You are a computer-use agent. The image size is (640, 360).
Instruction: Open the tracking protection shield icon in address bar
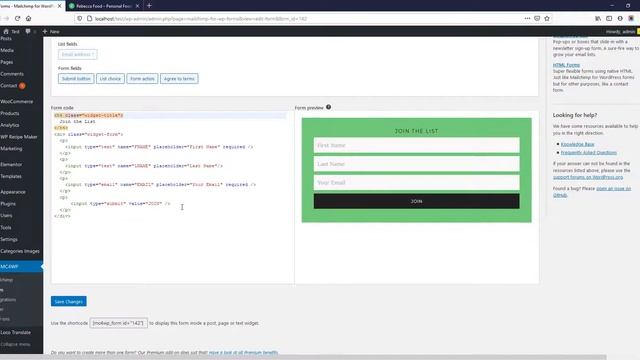click(80, 18)
